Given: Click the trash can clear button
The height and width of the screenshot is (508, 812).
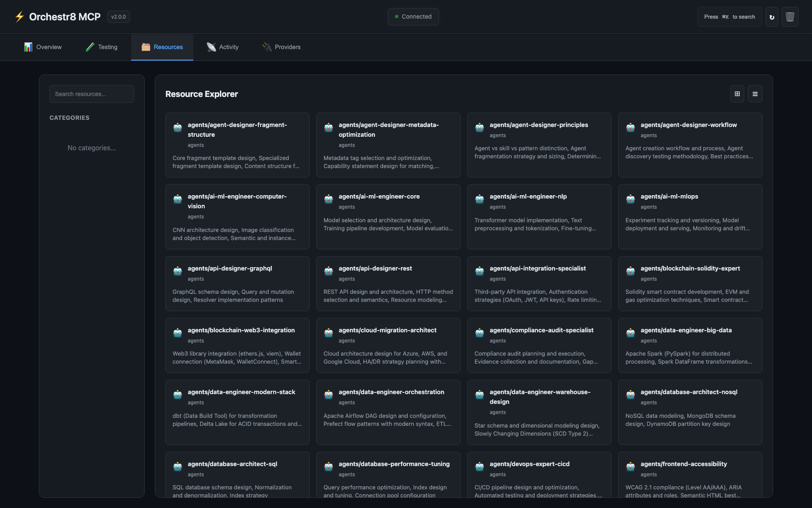Looking at the screenshot, I should pos(790,17).
